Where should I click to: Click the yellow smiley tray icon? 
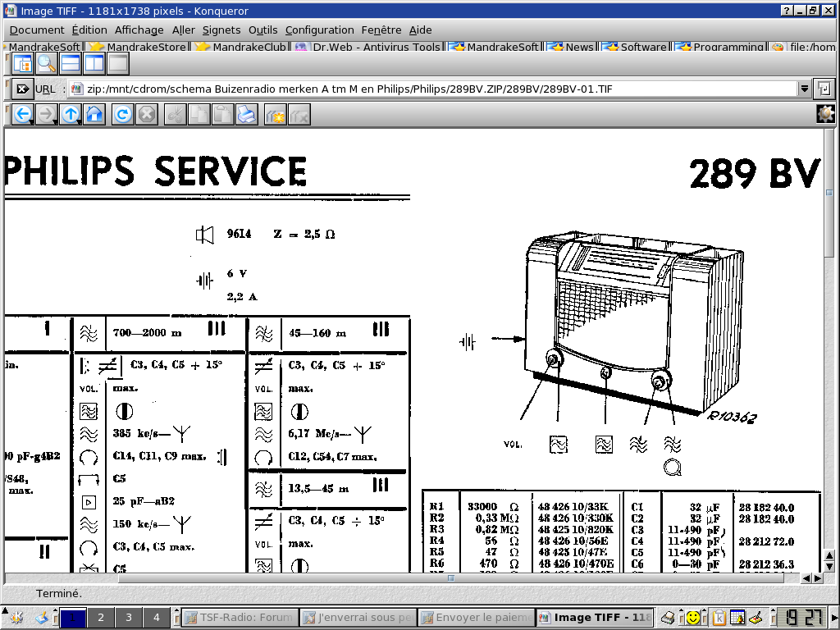pos(693,618)
